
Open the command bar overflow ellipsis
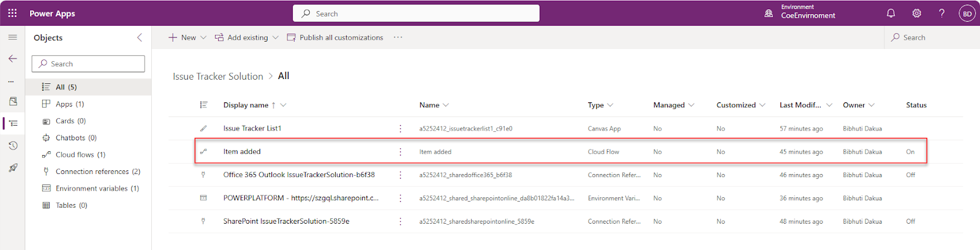(398, 37)
